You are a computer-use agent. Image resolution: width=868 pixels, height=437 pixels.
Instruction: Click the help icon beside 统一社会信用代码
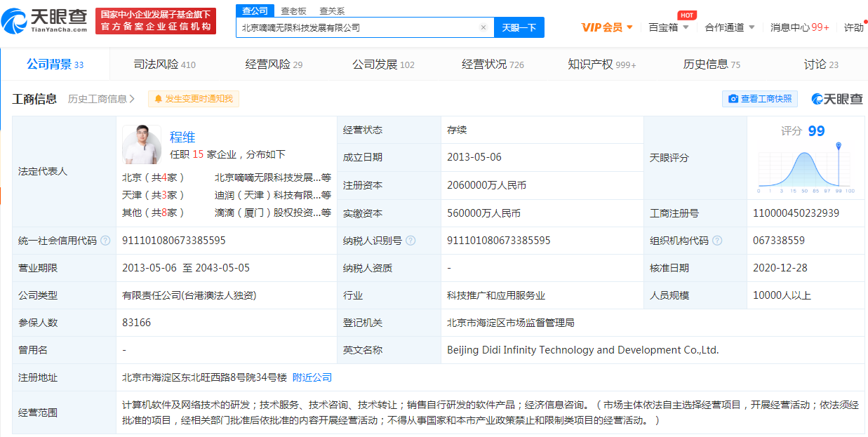coord(105,241)
